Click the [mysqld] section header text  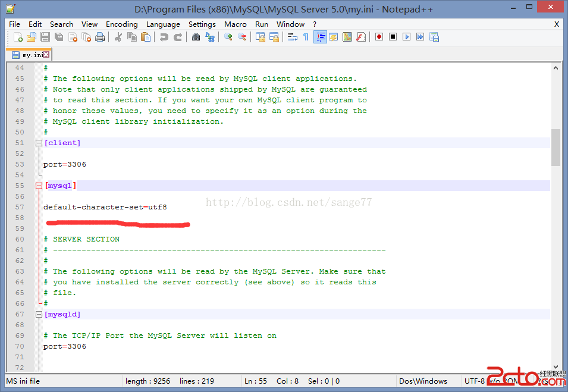(62, 315)
